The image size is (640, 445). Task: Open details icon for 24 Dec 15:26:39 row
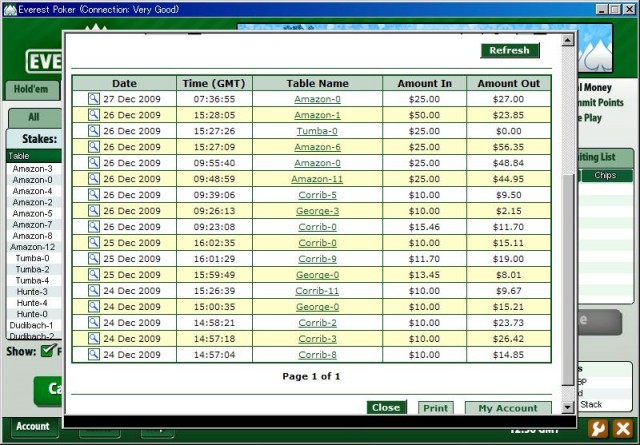point(93,290)
